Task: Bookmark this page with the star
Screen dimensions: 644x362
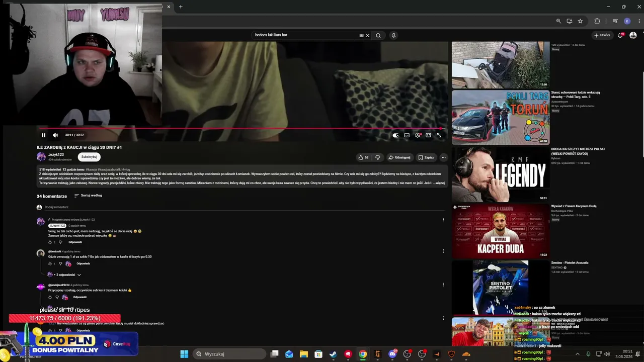Action: (x=580, y=21)
